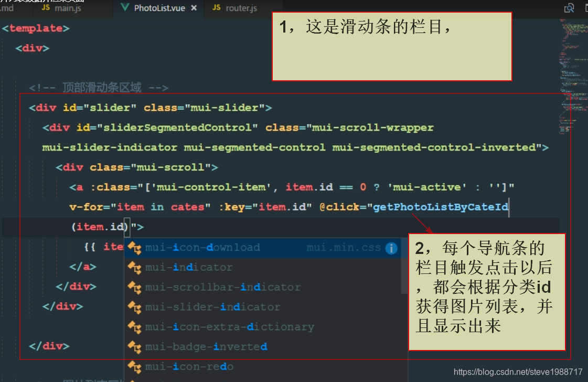Click the <template> tag text

36,28
